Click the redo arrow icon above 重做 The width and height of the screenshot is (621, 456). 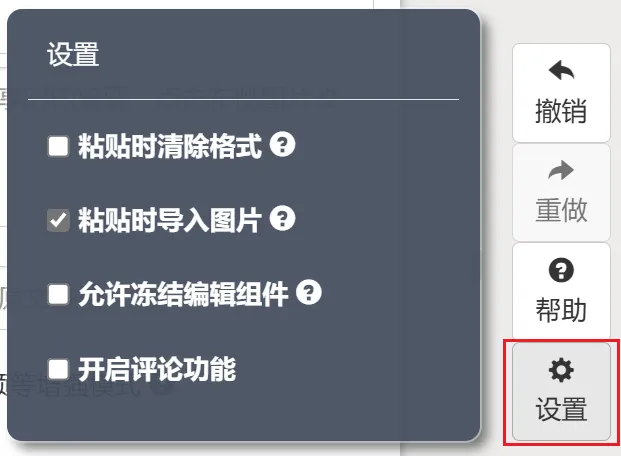click(x=561, y=170)
